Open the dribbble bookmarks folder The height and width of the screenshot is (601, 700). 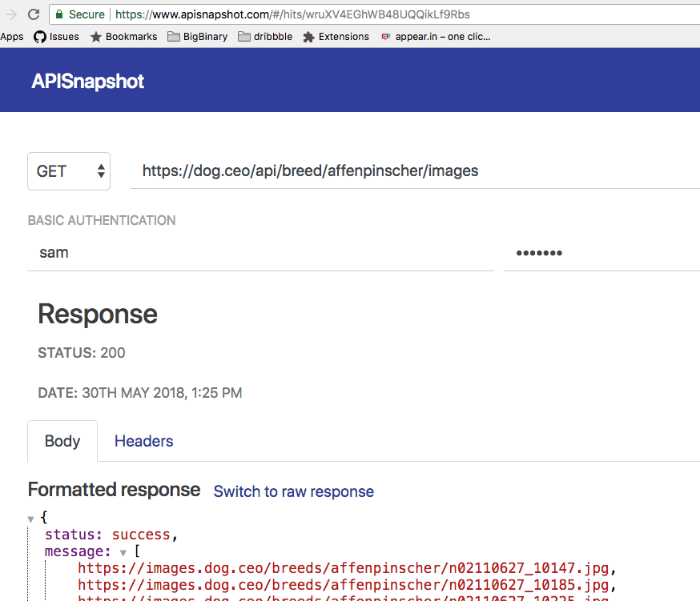click(265, 36)
